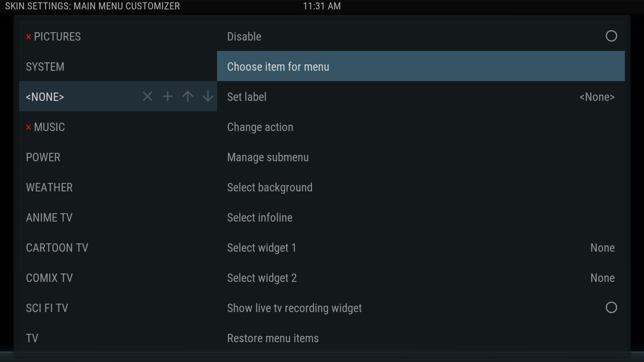Add a new menu item using the plus icon
The width and height of the screenshot is (644, 362).
click(x=167, y=96)
